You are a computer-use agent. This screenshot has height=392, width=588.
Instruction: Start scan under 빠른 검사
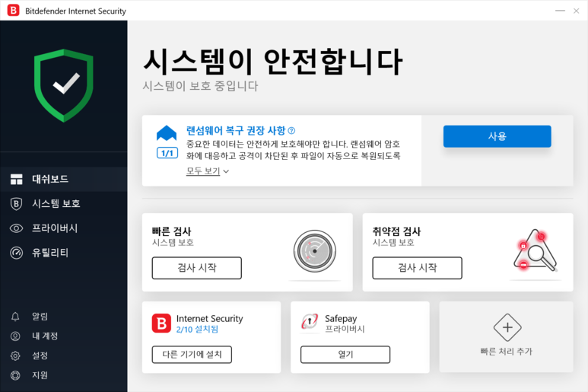[196, 268]
